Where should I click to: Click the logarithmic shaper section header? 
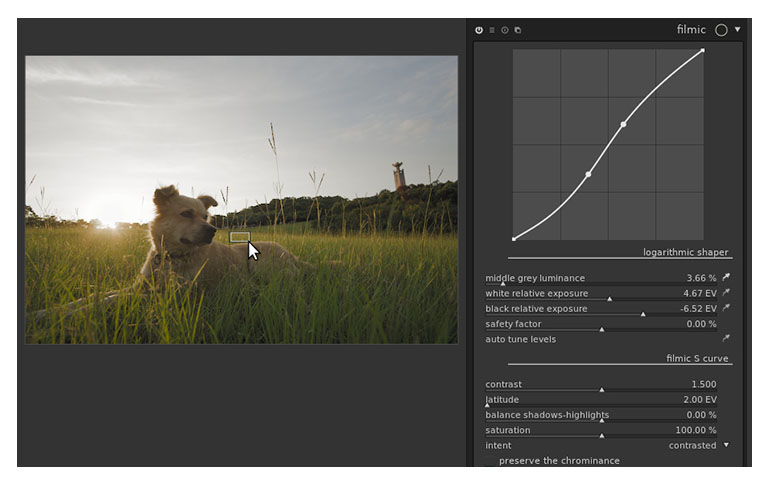[x=685, y=253]
